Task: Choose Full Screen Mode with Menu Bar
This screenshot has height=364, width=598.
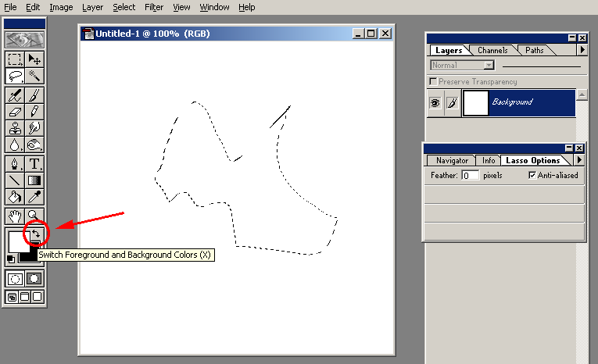Action: tap(24, 297)
